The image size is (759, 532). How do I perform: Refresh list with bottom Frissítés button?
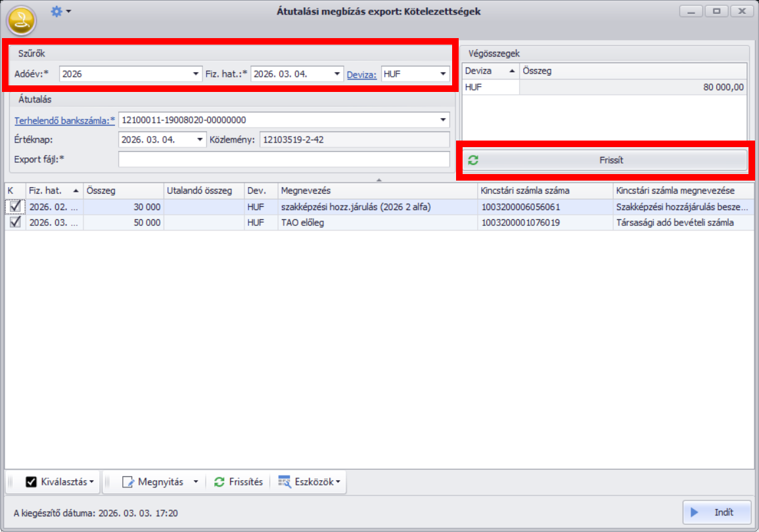(239, 482)
